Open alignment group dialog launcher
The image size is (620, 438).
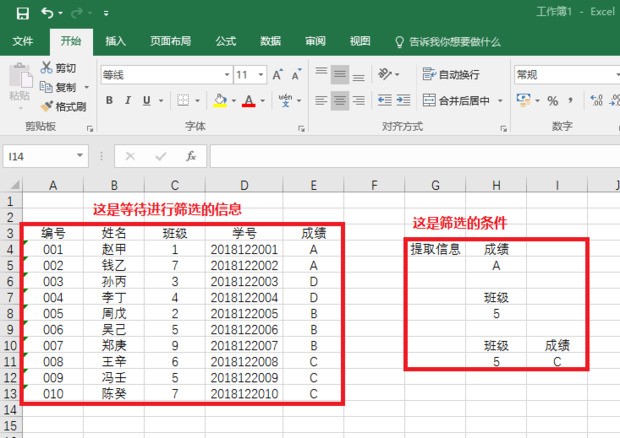click(503, 128)
